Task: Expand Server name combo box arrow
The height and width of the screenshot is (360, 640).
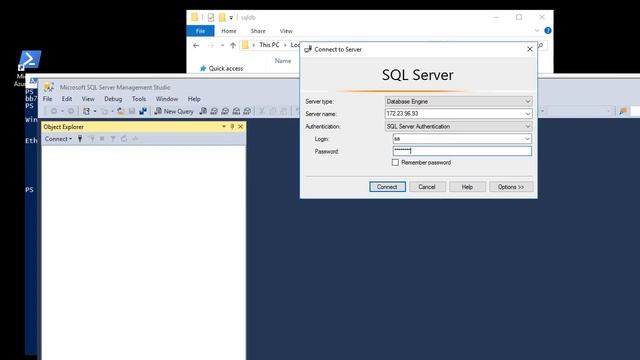Action: pos(527,114)
